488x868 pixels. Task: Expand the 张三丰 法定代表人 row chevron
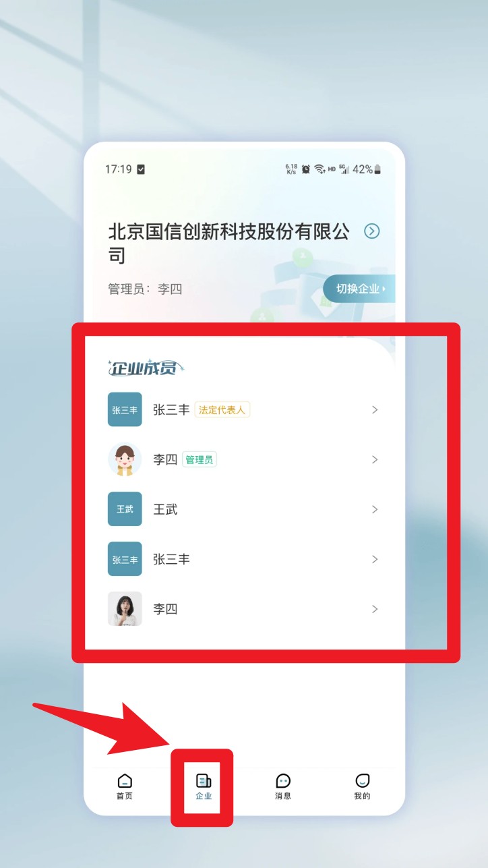point(375,409)
